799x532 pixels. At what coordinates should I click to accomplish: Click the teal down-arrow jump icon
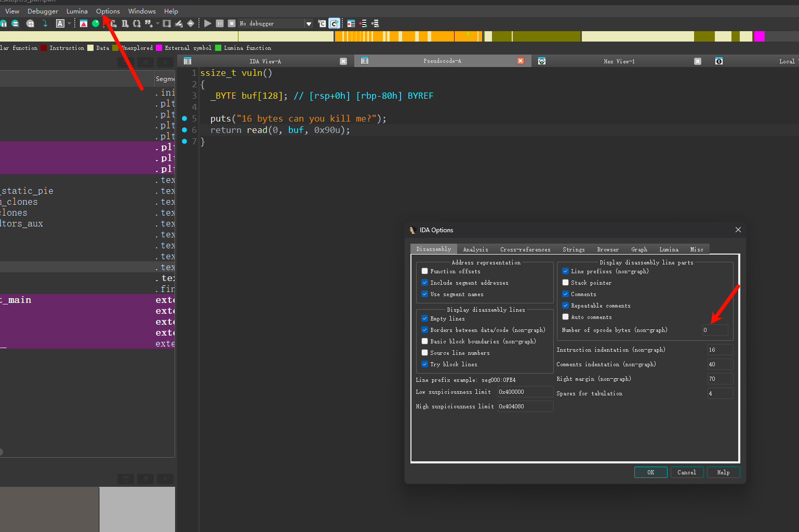click(x=45, y=23)
